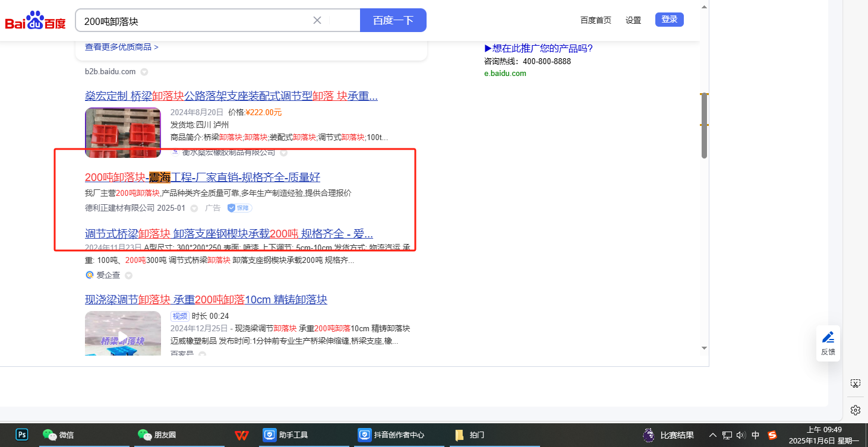Click the Baidu logo

click(x=36, y=21)
